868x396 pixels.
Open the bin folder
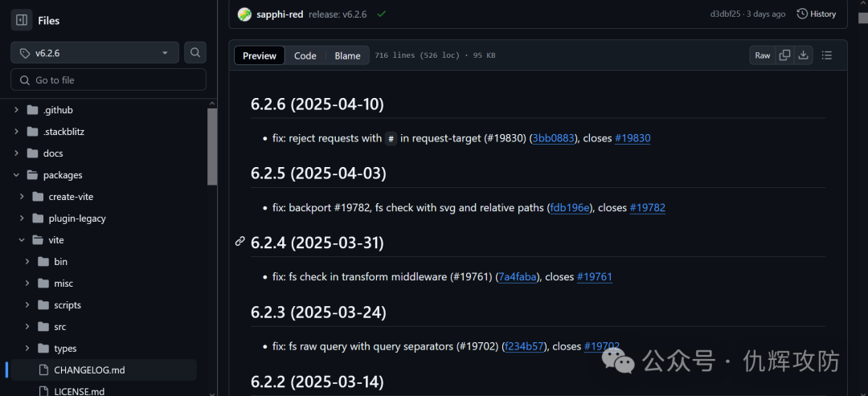click(60, 262)
